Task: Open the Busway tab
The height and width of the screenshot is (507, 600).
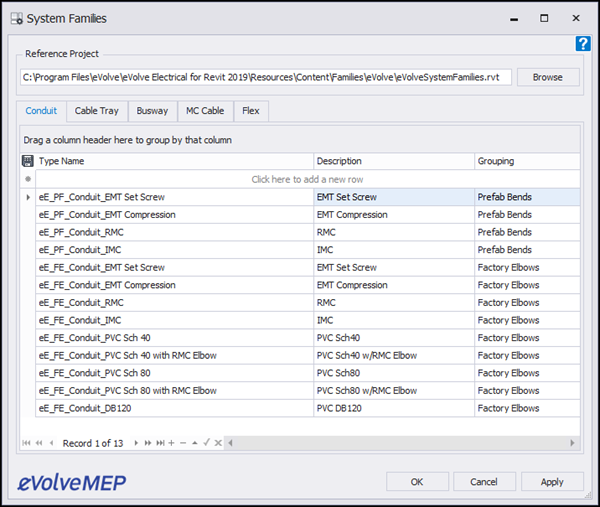Action: [x=152, y=111]
